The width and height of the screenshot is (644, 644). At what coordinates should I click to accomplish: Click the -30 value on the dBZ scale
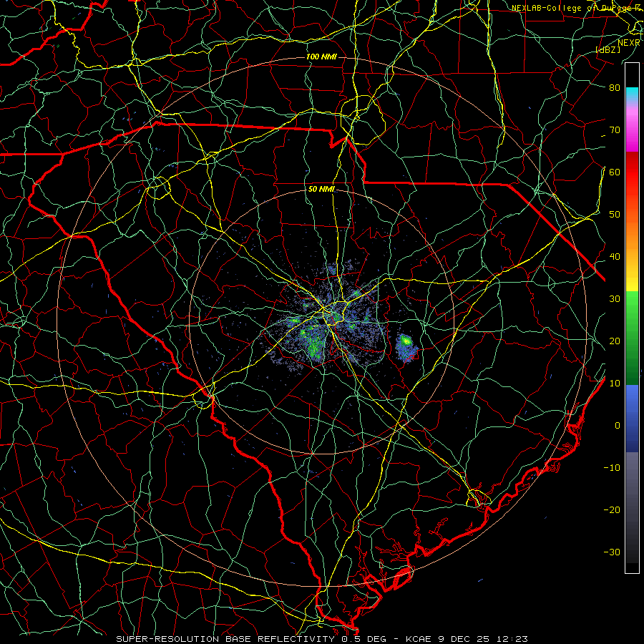click(x=612, y=552)
